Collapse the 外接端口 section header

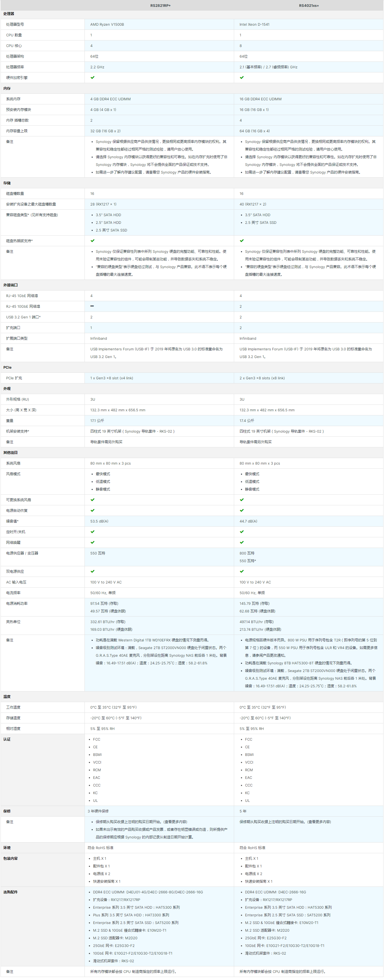[x=11, y=285]
